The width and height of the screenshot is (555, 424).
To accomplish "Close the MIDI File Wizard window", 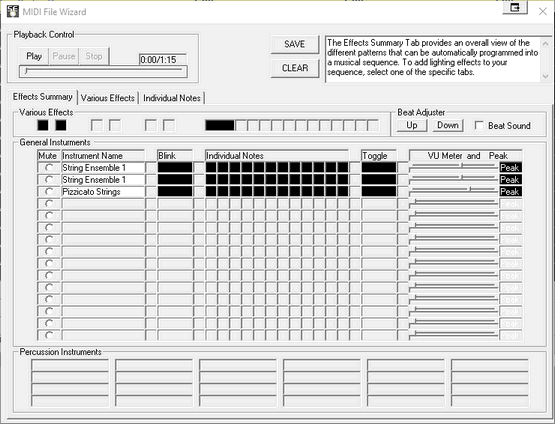I will click(x=543, y=11).
